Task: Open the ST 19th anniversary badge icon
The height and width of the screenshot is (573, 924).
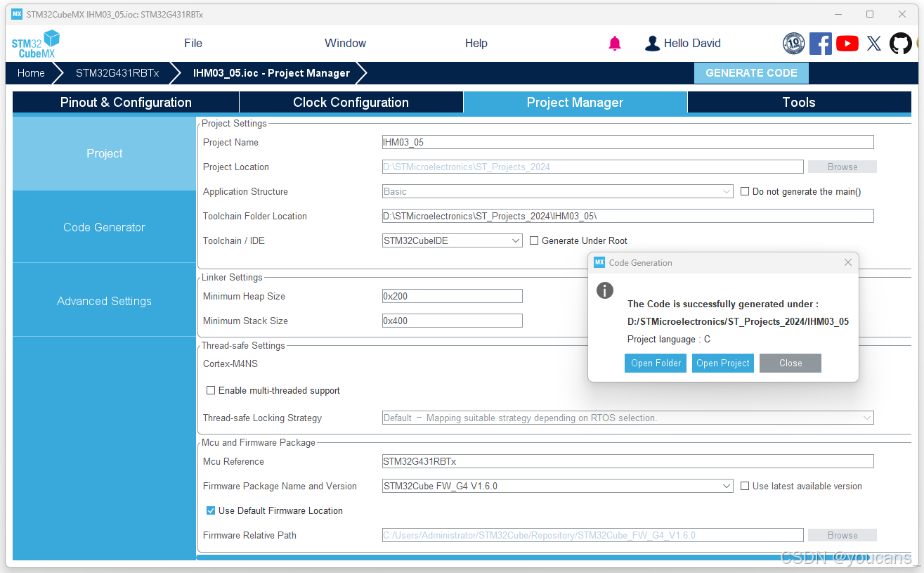Action: 794,44
